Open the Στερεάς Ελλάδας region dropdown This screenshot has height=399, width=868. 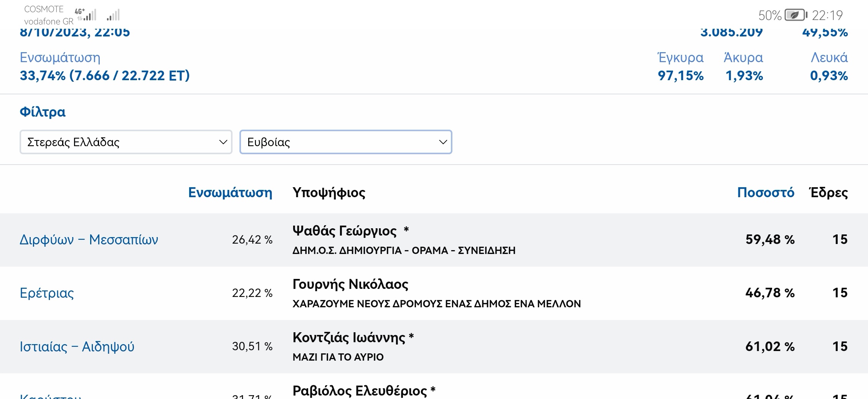click(x=126, y=142)
